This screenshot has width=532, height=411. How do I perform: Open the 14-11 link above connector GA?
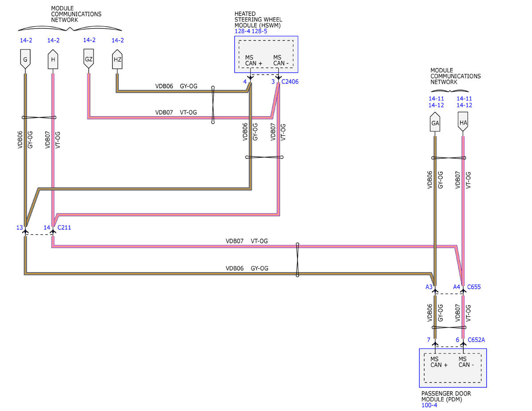coord(436,99)
